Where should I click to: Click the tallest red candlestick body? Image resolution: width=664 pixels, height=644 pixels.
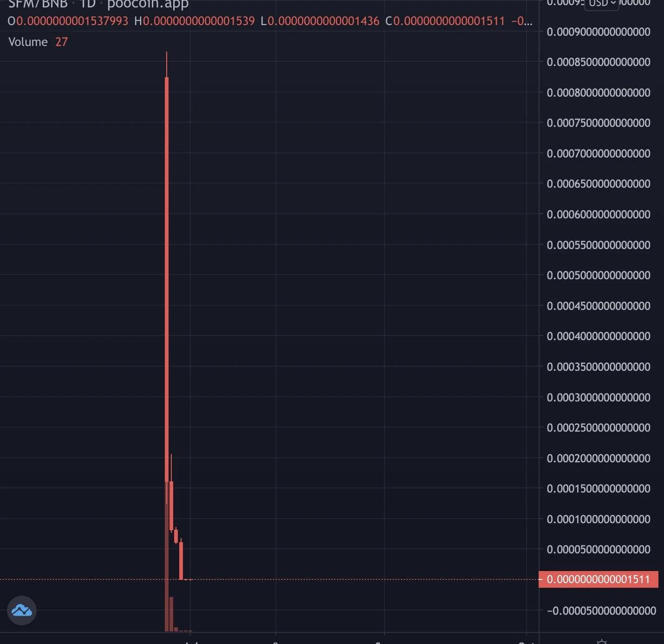coord(167,279)
